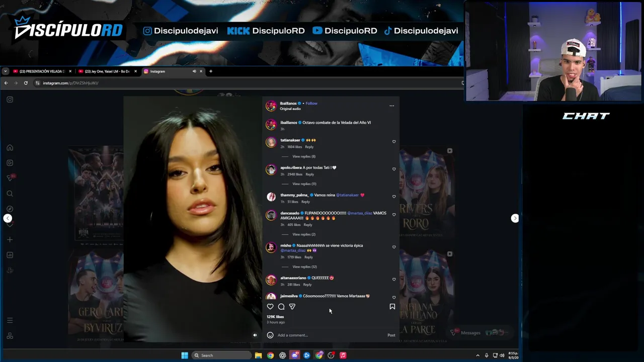Open ChatGPT app from taskbar
The height and width of the screenshot is (362, 644).
click(x=282, y=355)
